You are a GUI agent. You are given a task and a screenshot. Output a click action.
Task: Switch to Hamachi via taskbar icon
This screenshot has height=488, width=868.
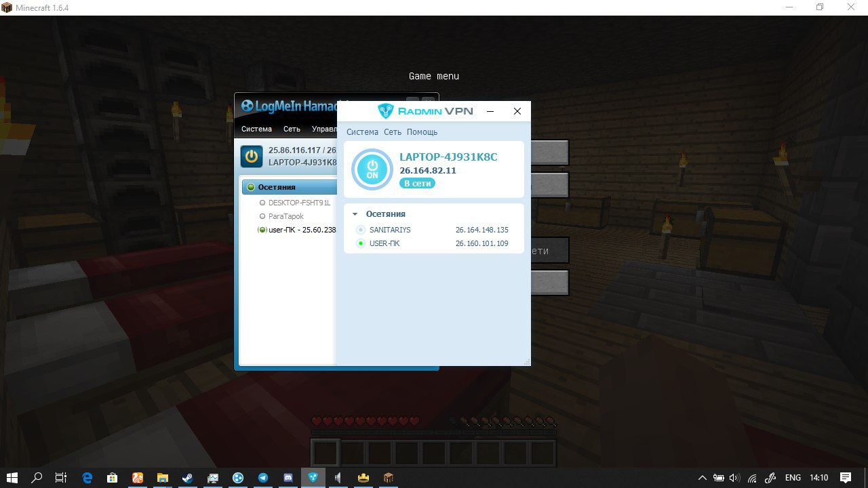click(238, 477)
